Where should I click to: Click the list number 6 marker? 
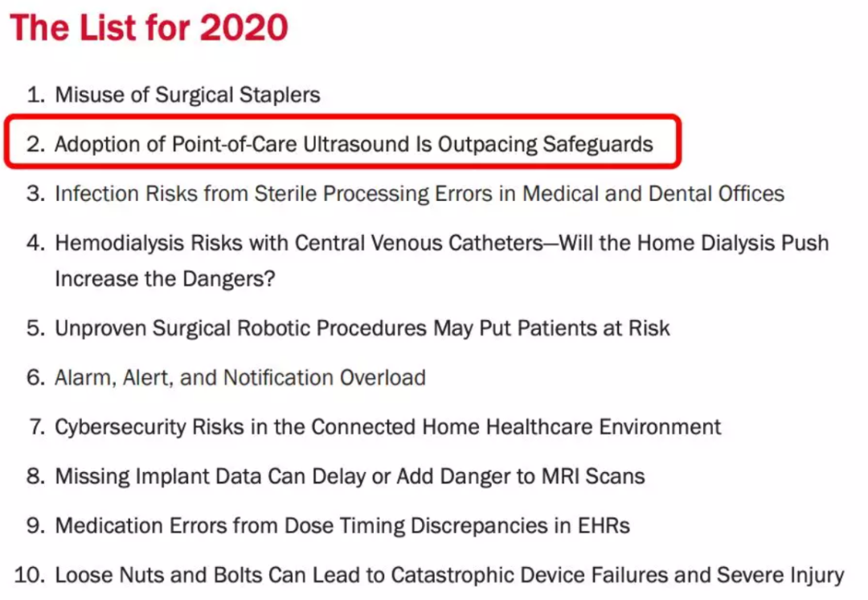point(36,378)
